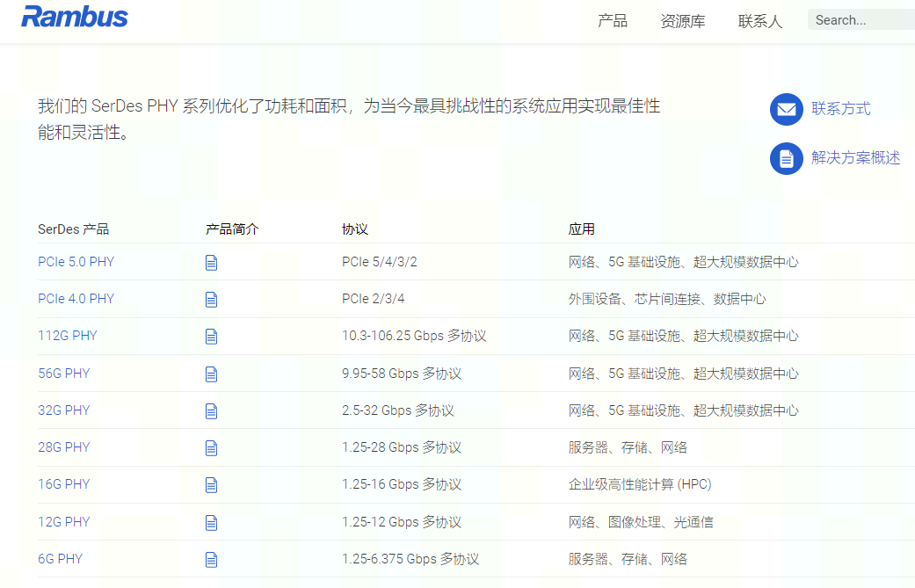The height and width of the screenshot is (588, 915).
Task: Select the text 1.25-28 Gbps 多协议
Action: coord(402,447)
